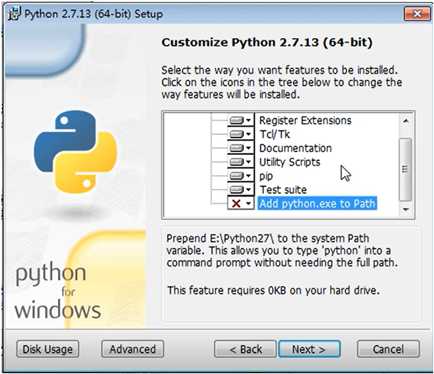Open install-state dropdown for Documentation
Viewport: 434px width, 374px height.
coord(241,148)
